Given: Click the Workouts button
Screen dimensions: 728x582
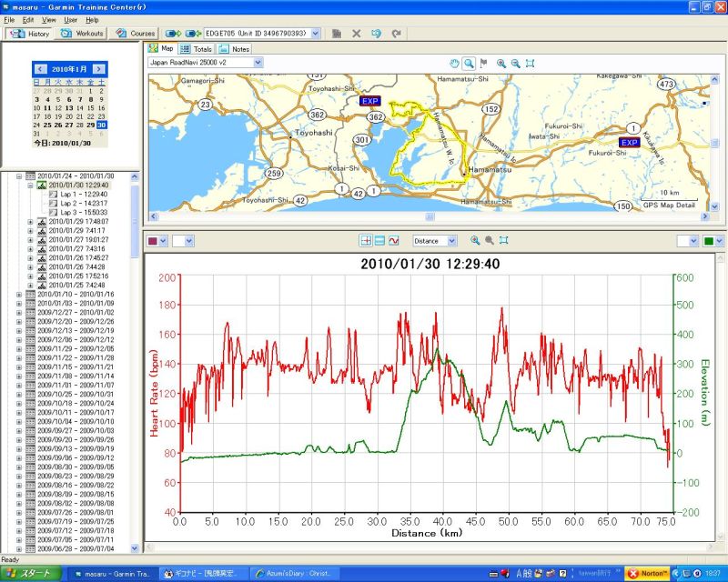Looking at the screenshot, I should coord(82,34).
